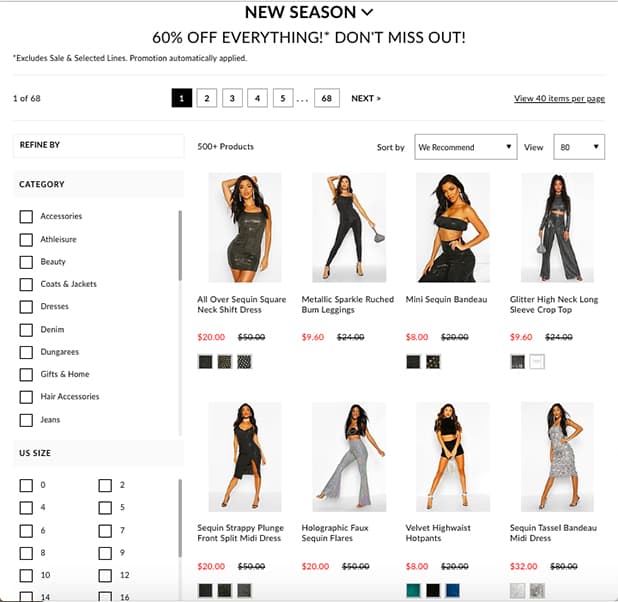Check the Dresses category checkbox

26,307
